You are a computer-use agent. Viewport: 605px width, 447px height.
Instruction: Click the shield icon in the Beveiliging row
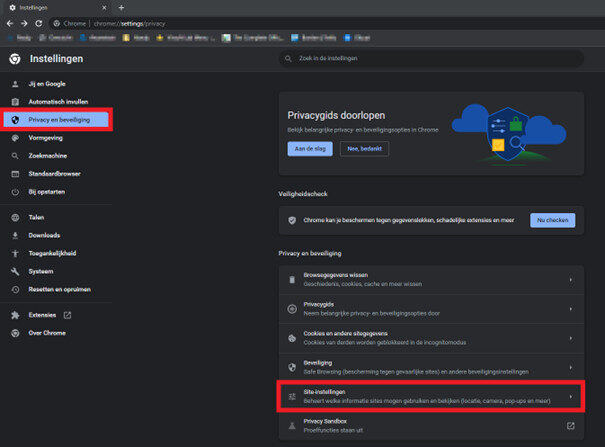click(x=292, y=368)
